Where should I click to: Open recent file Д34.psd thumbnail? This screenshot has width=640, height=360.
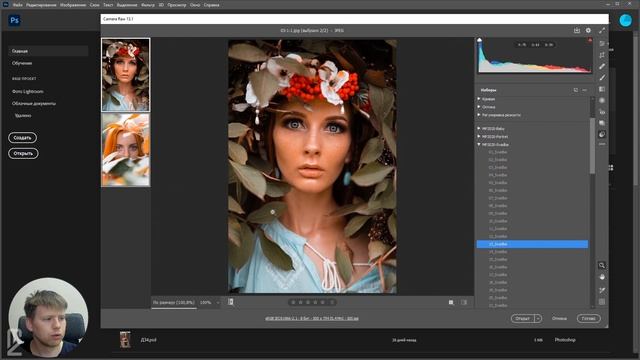[125, 340]
